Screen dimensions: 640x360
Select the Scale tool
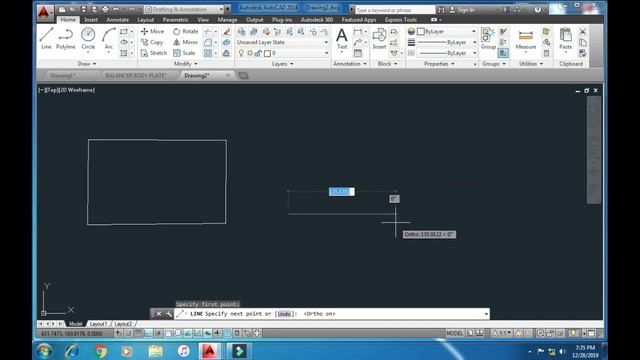(184, 53)
